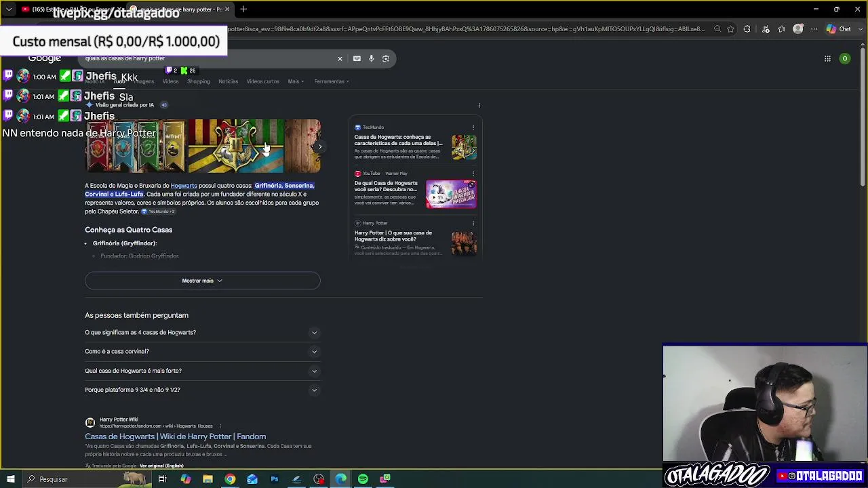The image size is (868, 488).
Task: Switch to Microsoft Edge on the taskbar
Action: tap(341, 479)
